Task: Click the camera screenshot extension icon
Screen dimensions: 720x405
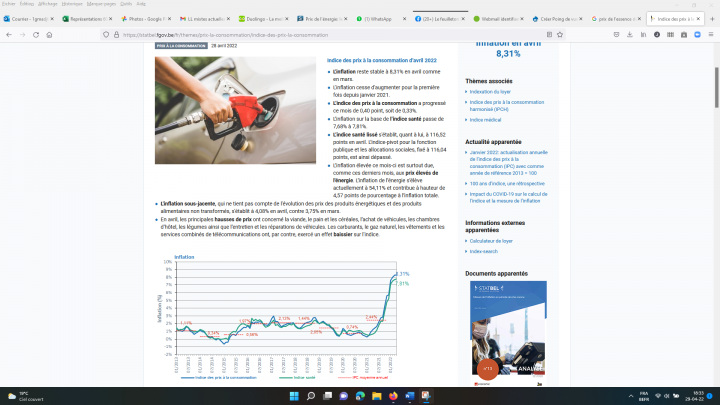Action: click(684, 35)
